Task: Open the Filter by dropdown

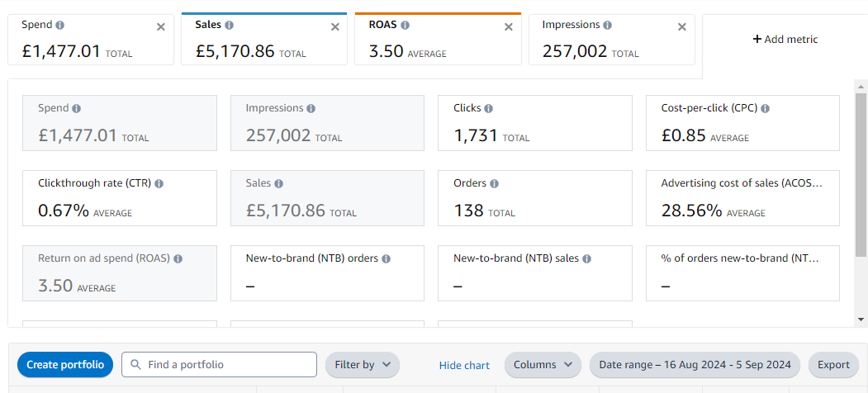Action: pos(362,365)
